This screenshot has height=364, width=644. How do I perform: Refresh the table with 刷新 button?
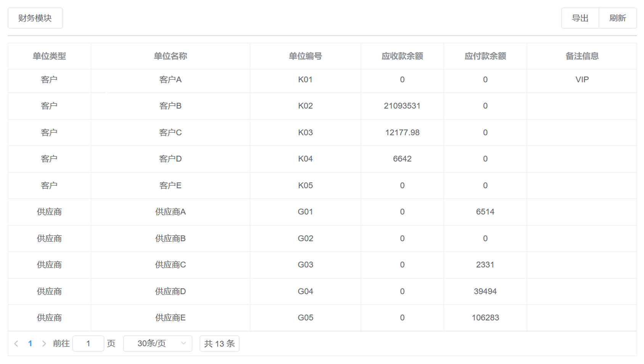(x=617, y=18)
